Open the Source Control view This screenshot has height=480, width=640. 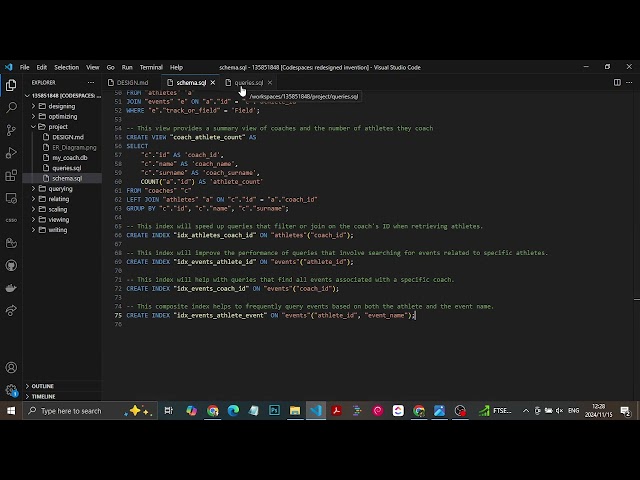[x=11, y=130]
